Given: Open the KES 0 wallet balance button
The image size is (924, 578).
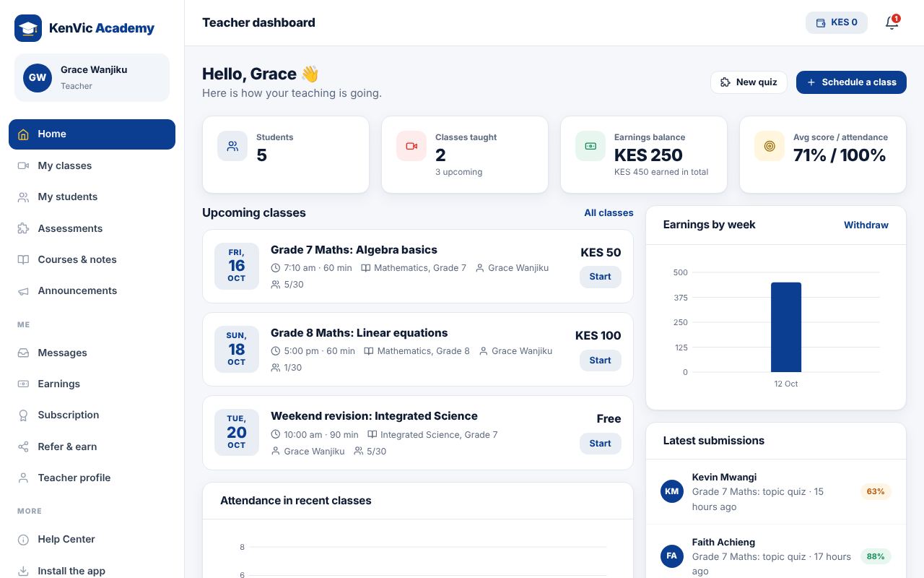Looking at the screenshot, I should pos(837,22).
